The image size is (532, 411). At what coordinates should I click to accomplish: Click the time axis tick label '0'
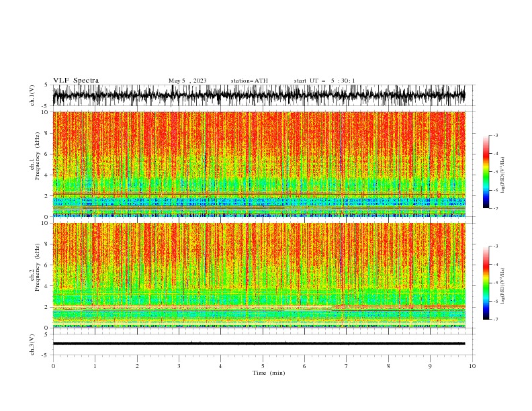(53, 366)
